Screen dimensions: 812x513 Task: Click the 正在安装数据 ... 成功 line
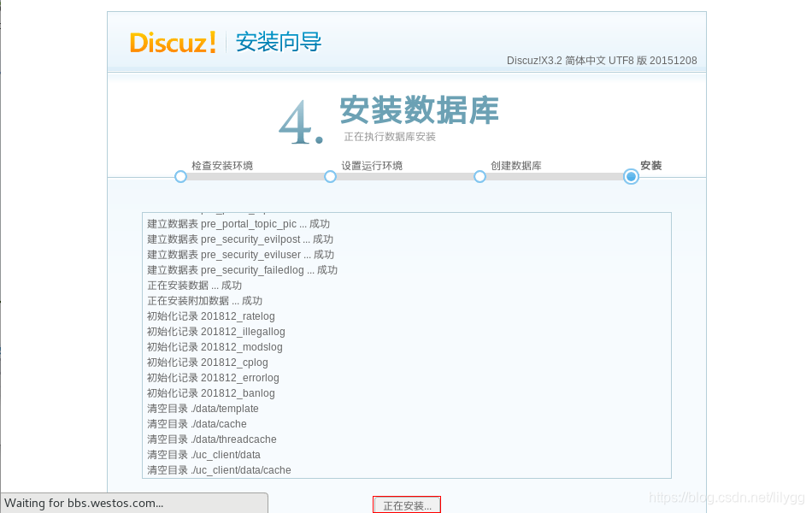(x=194, y=286)
